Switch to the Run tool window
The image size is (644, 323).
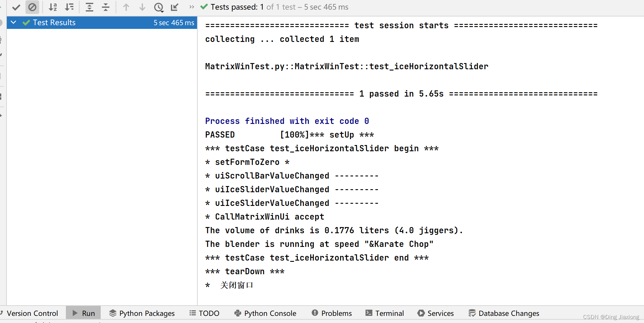pos(84,313)
